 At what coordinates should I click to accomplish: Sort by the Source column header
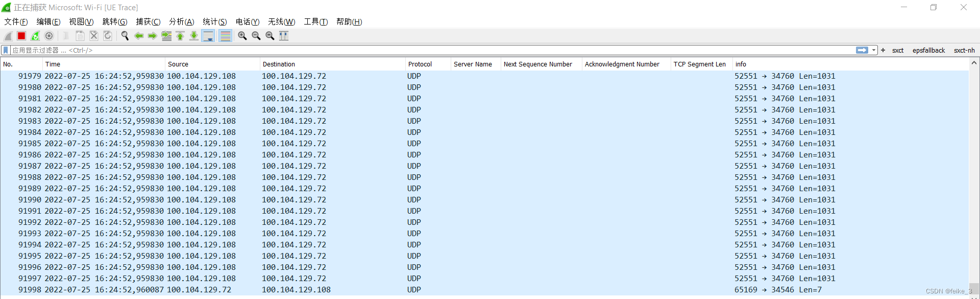click(x=213, y=64)
